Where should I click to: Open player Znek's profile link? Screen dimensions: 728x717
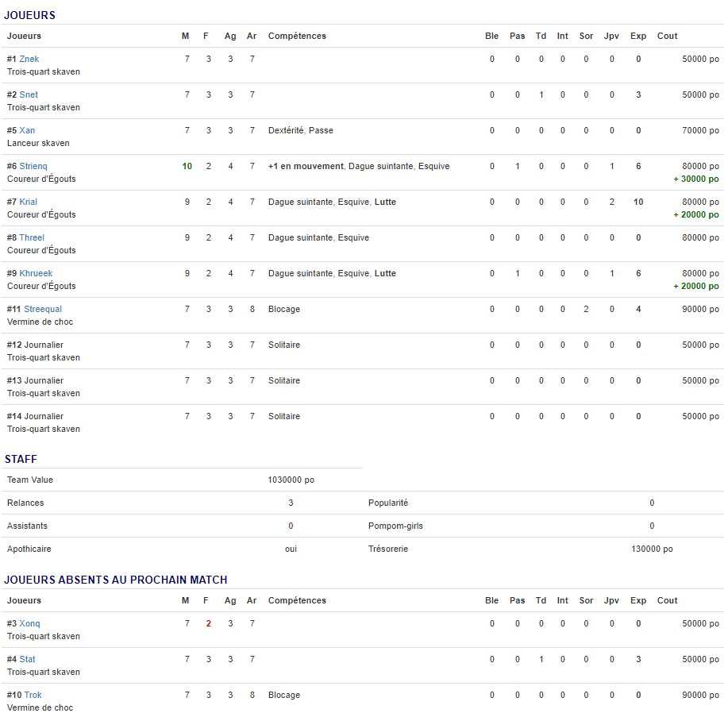29,60
